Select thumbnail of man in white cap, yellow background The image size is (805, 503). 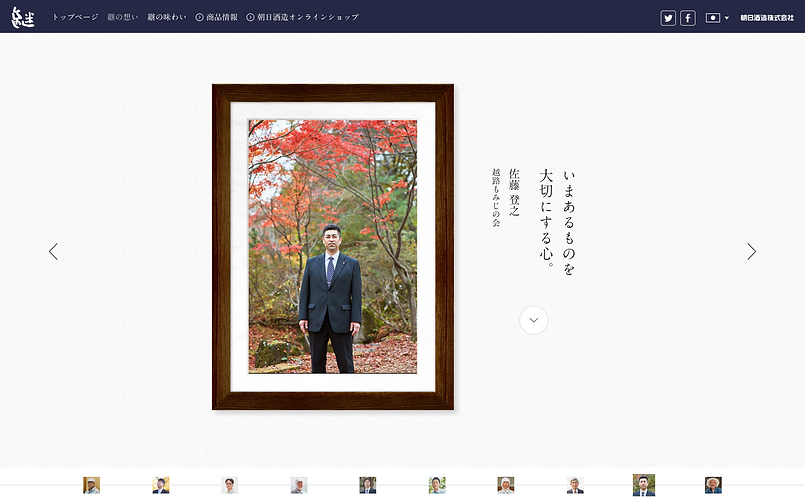pyautogui.click(x=91, y=485)
